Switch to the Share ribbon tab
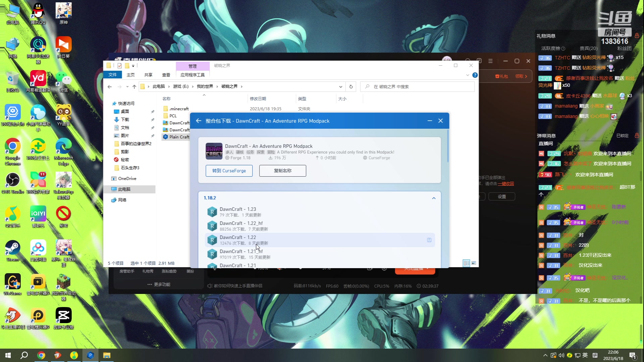Viewport: 644px width, 362px height. pyautogui.click(x=148, y=75)
